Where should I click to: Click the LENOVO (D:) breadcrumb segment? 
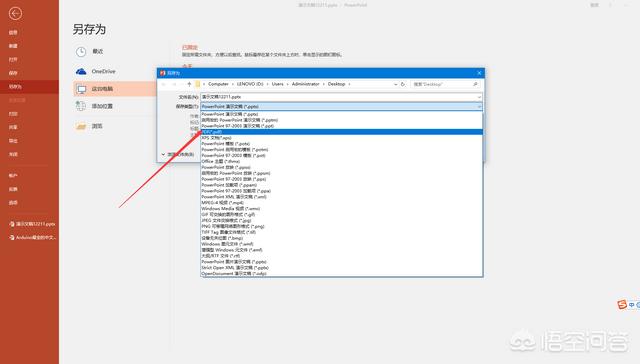(x=250, y=84)
